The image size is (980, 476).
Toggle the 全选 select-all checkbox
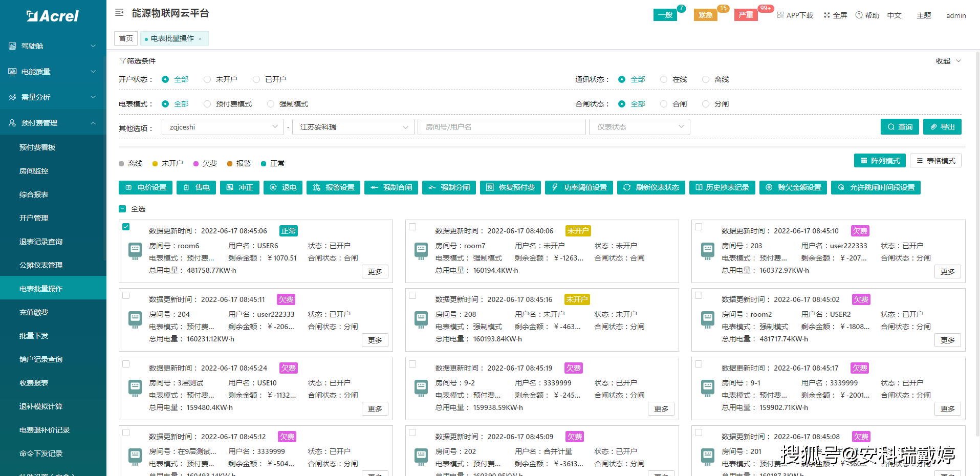pyautogui.click(x=122, y=209)
